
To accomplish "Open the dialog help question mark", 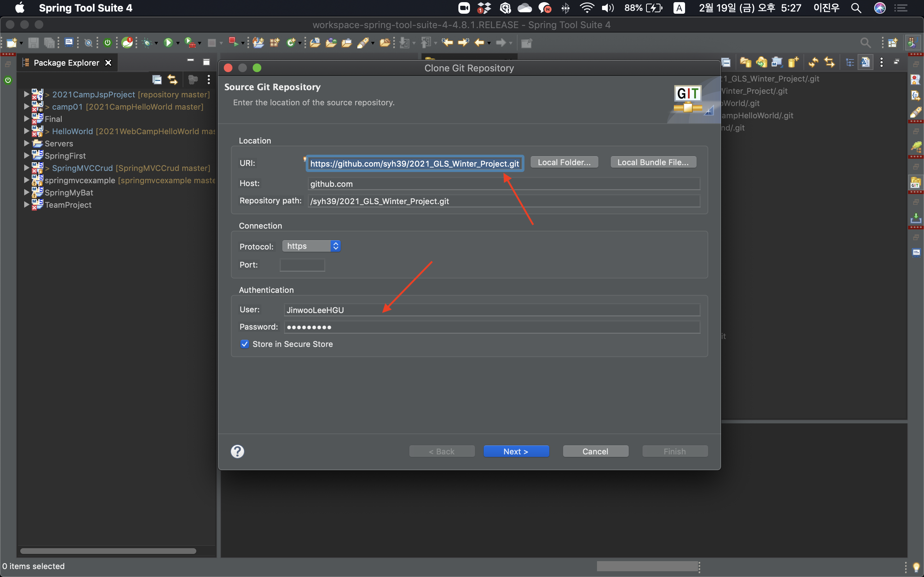I will (237, 451).
